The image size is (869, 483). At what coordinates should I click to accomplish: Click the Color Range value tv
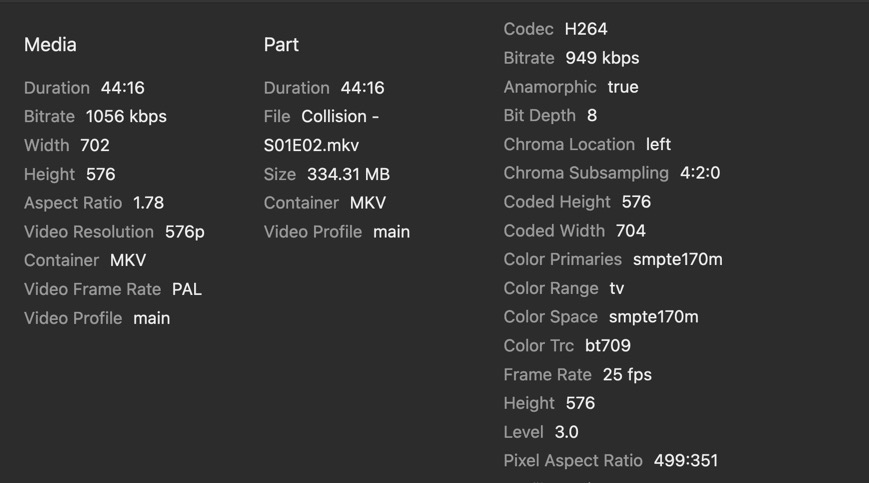pyautogui.click(x=617, y=289)
